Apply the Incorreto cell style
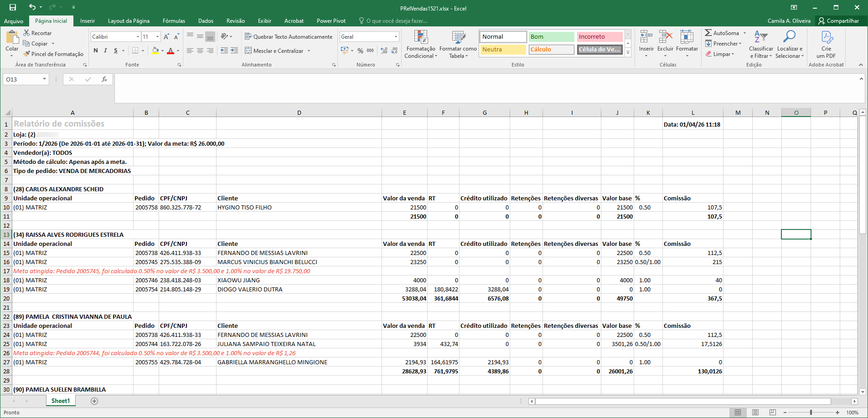 tap(599, 36)
